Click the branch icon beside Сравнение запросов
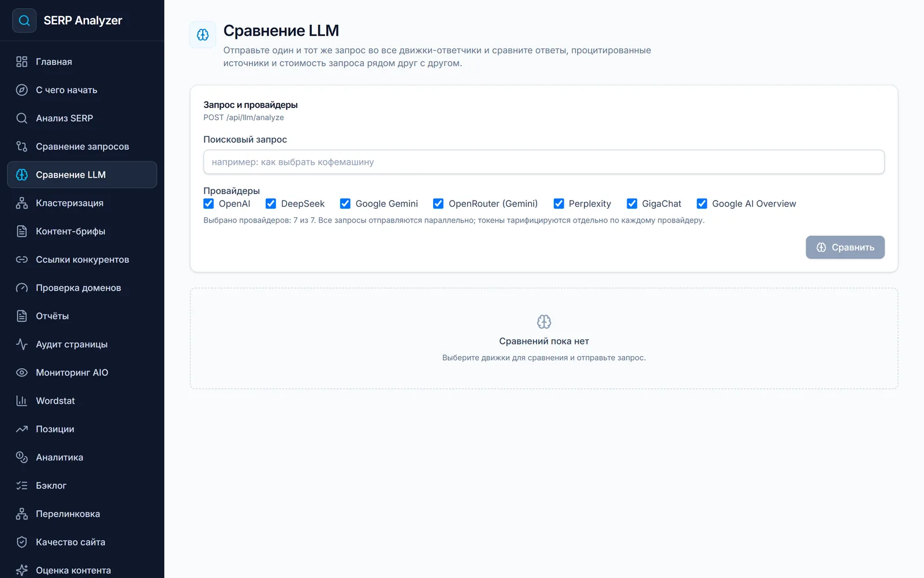The image size is (924, 578). click(22, 147)
